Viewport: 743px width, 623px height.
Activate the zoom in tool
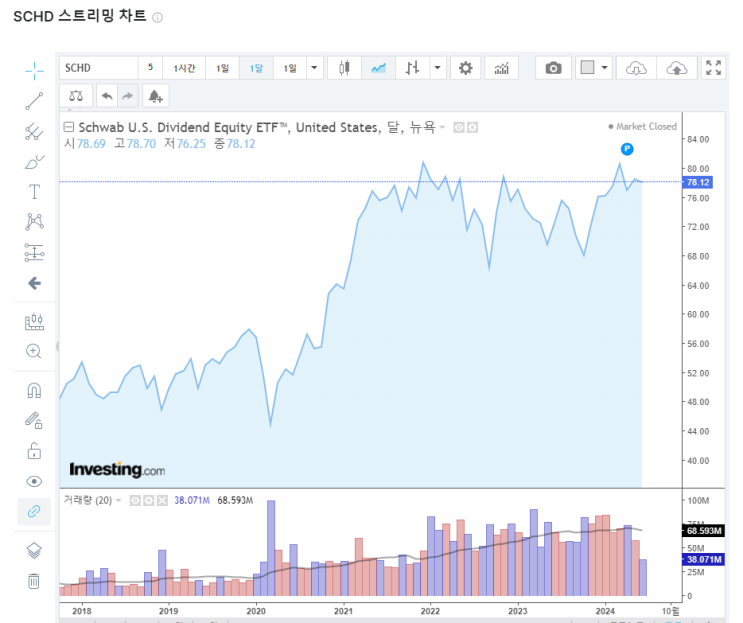point(34,351)
